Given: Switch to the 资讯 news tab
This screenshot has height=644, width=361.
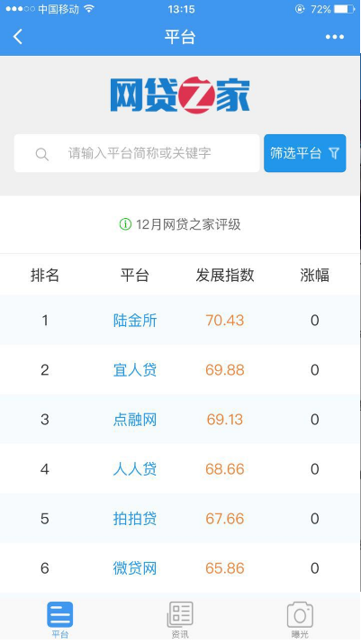Looking at the screenshot, I should pos(180,619).
